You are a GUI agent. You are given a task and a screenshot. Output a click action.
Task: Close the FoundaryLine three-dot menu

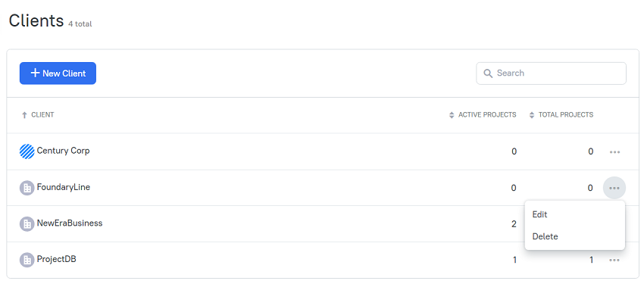coord(614,188)
